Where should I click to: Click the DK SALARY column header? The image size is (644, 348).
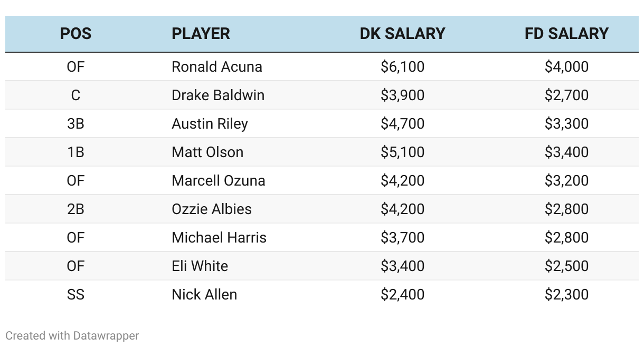tap(402, 34)
